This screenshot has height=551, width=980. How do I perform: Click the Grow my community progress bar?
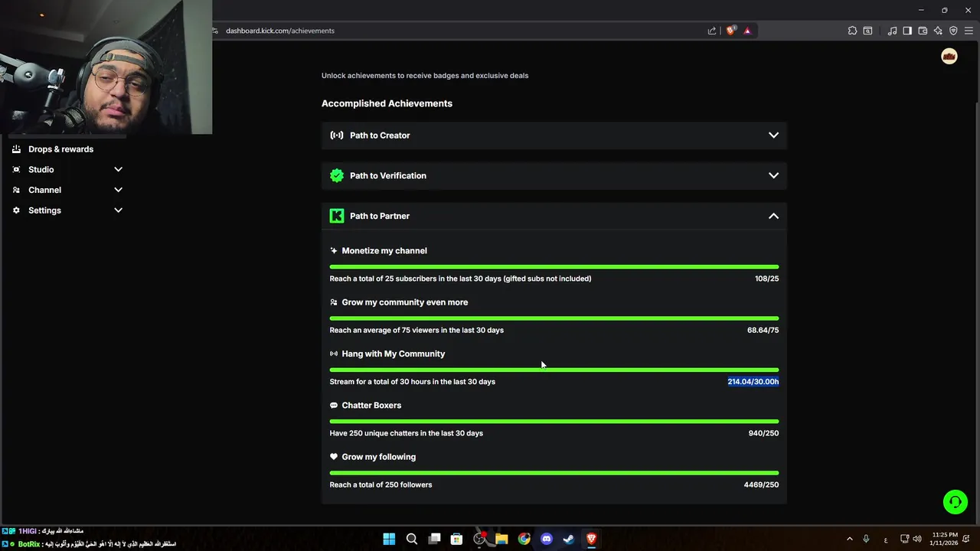click(x=554, y=318)
